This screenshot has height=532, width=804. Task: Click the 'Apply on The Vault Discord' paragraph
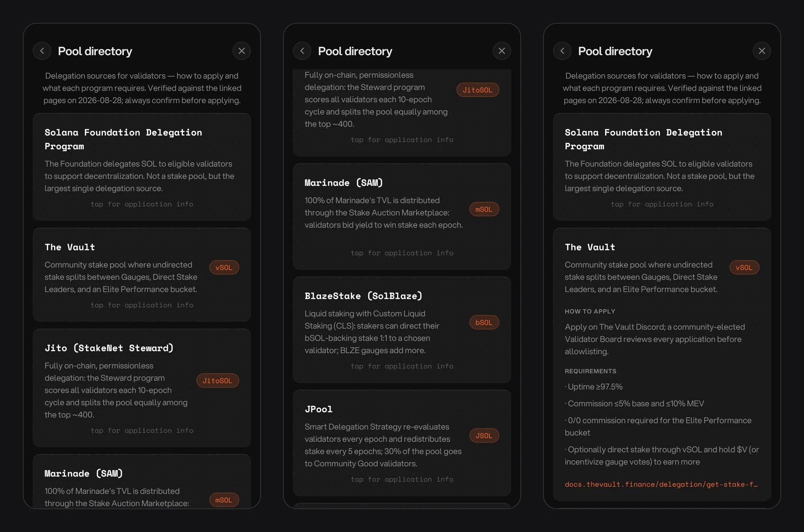[x=655, y=339]
